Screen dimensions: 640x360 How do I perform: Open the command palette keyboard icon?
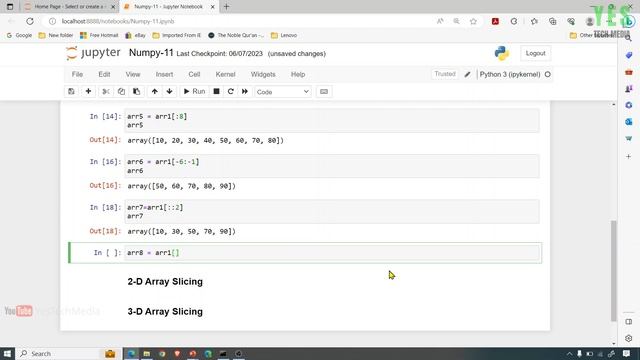pos(324,91)
